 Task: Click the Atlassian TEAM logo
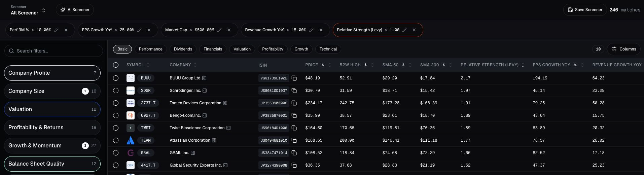pyautogui.click(x=131, y=140)
